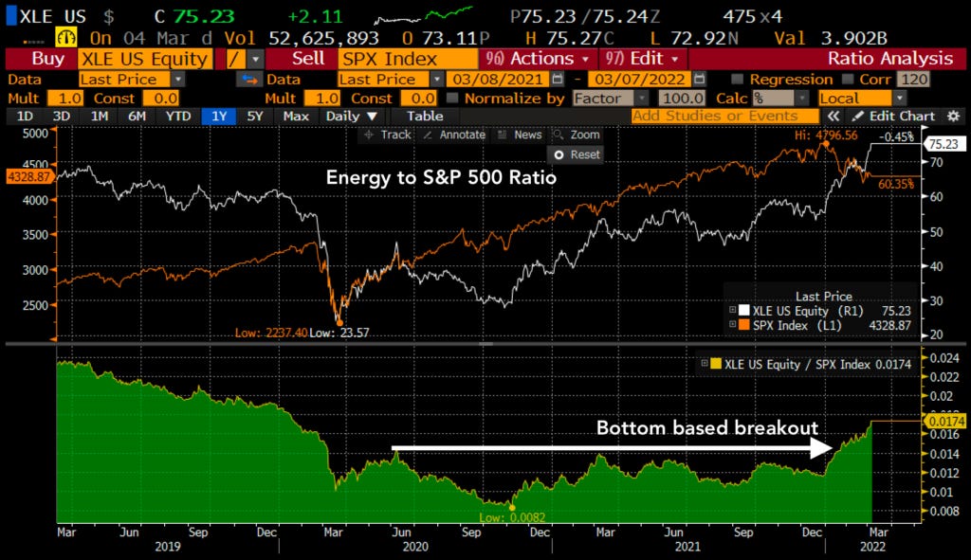Open the 96) Actions menu
The height and width of the screenshot is (560, 971).
(x=537, y=59)
